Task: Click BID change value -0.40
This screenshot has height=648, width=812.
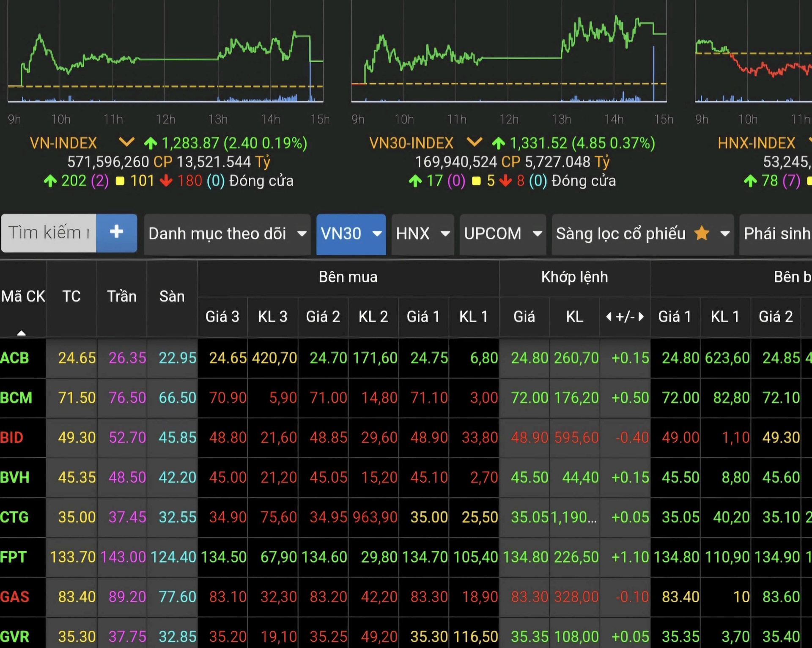Action: (632, 437)
